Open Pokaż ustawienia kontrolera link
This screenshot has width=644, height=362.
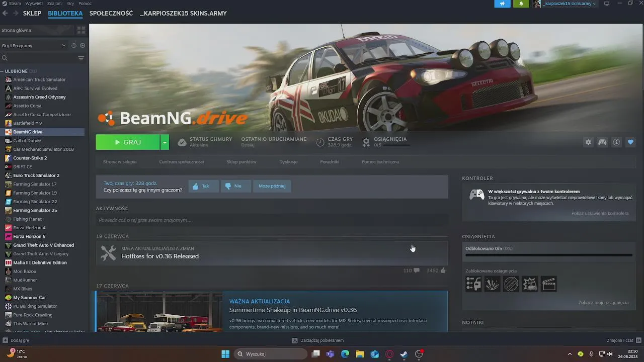pyautogui.click(x=600, y=213)
